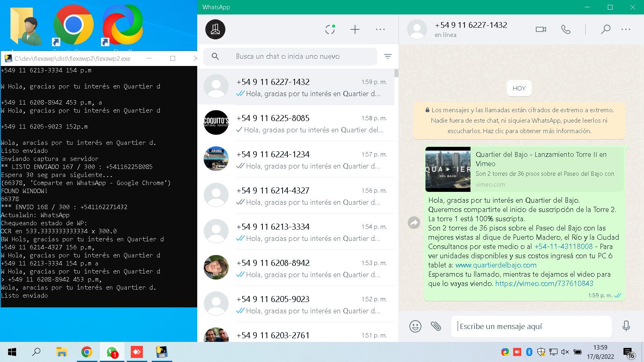Image resolution: width=644 pixels, height=362 pixels.
Task: Switch to Chrome on the taskbar
Action: [87, 352]
